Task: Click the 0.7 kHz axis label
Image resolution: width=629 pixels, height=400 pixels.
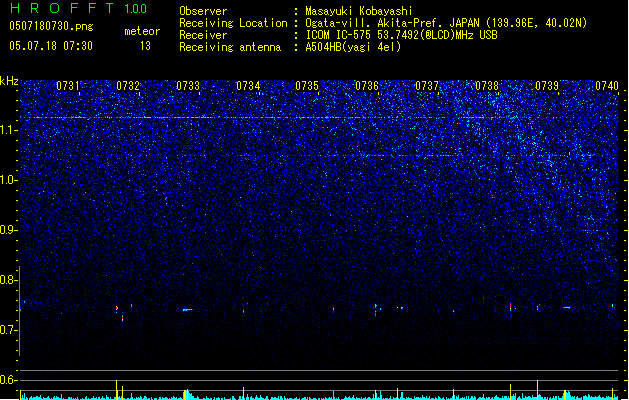Action: click(9, 330)
